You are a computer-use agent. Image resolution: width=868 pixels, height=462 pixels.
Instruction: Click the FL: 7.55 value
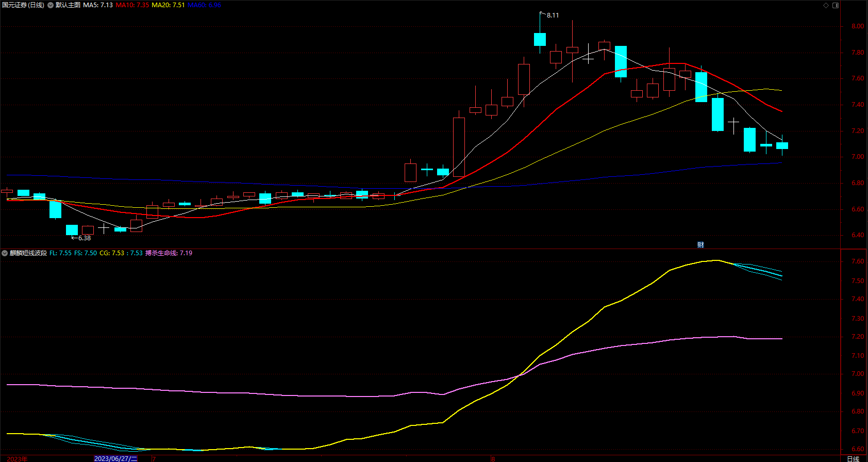click(60, 253)
